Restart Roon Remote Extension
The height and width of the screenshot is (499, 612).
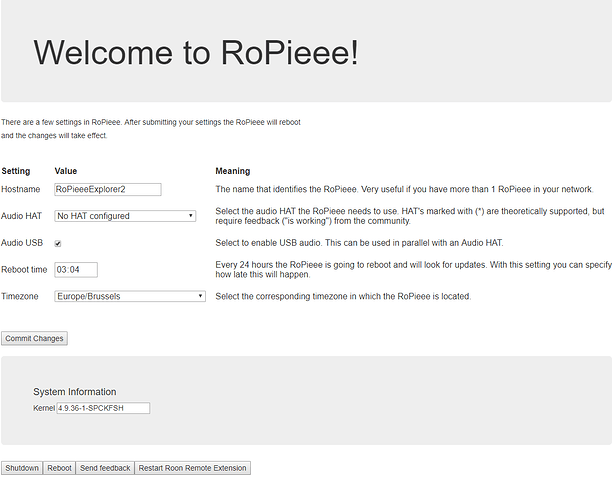(x=192, y=468)
